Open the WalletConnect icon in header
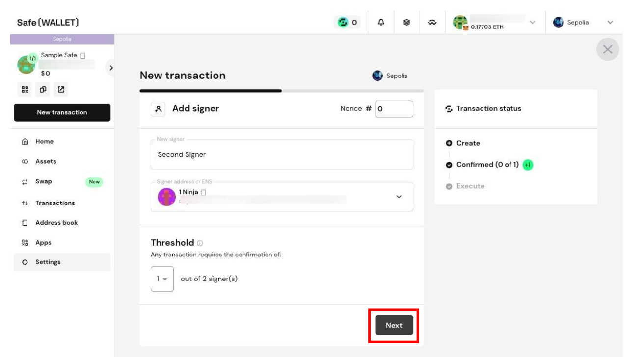This screenshot has width=644, height=357. 432,22
